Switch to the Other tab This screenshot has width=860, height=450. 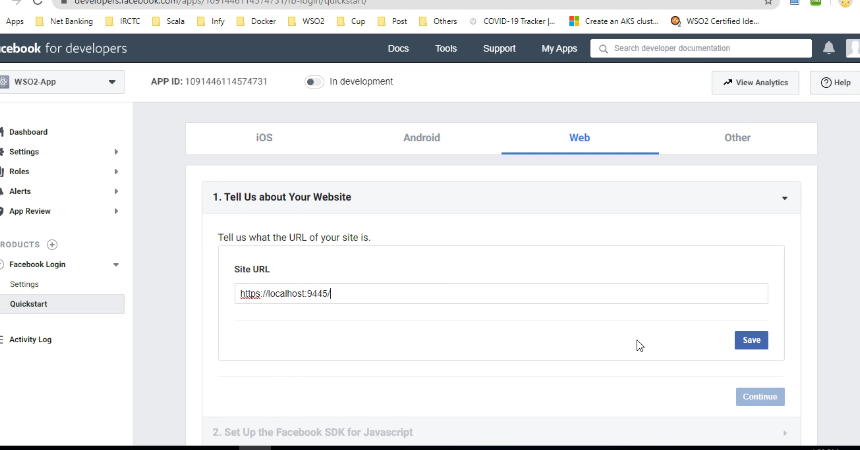click(737, 138)
